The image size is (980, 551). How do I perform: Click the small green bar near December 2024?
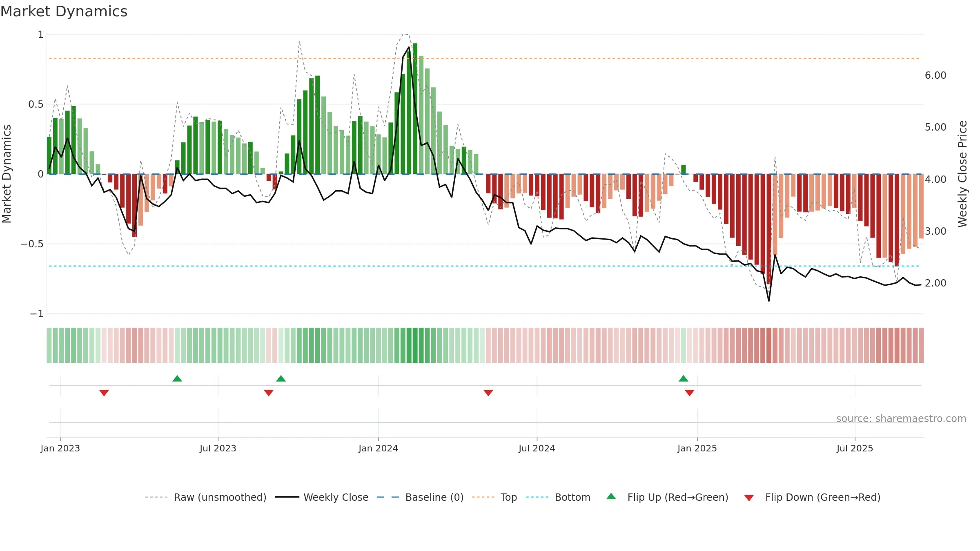coord(684,169)
